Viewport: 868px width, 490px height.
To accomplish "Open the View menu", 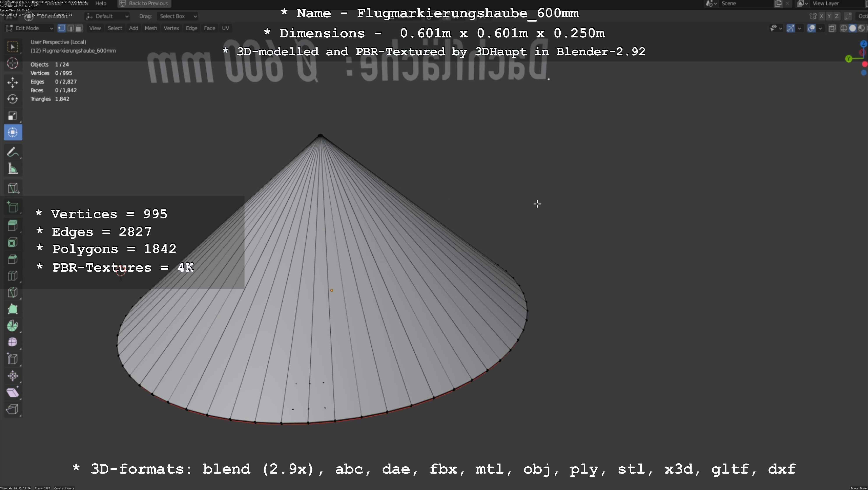I will (x=95, y=28).
